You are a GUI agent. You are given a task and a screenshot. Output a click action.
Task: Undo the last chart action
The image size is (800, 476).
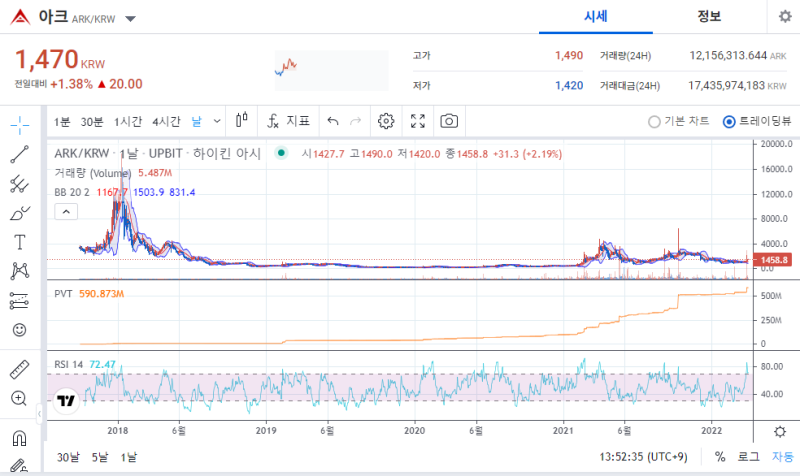(333, 121)
